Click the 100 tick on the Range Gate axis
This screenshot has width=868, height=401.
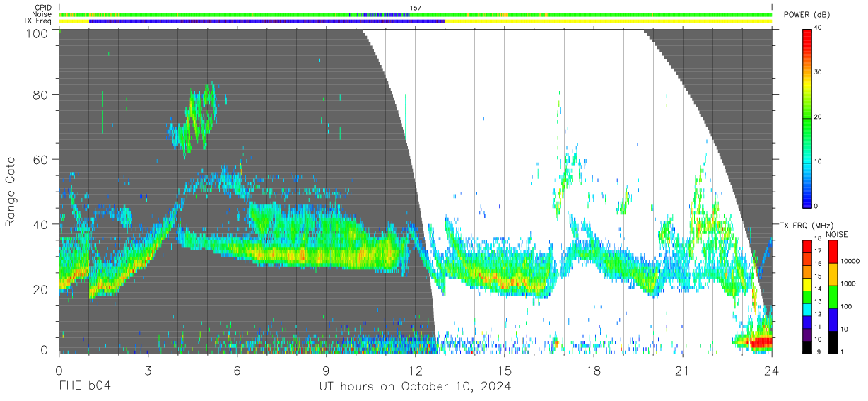(36, 33)
